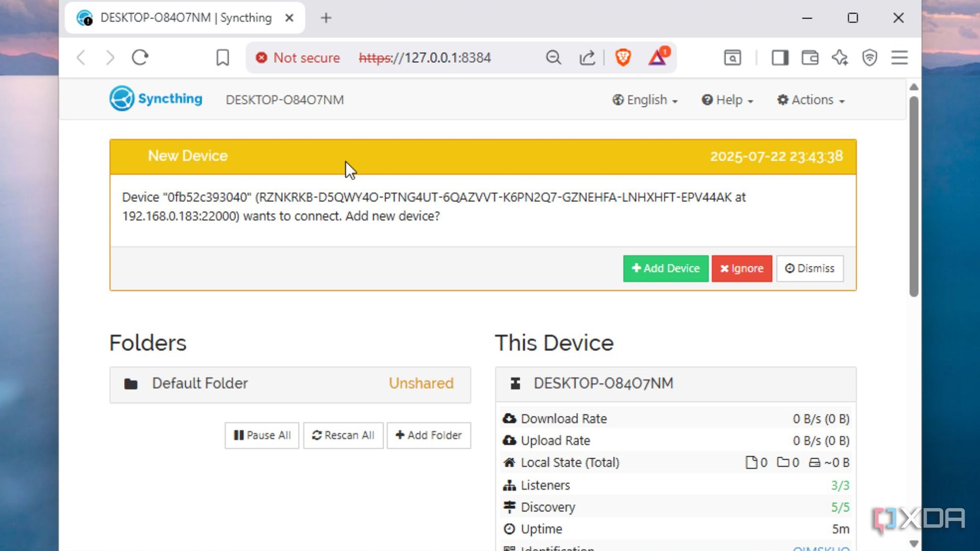Image resolution: width=980 pixels, height=551 pixels.
Task: Click the Brave VPN shield icon
Action: click(x=869, y=57)
